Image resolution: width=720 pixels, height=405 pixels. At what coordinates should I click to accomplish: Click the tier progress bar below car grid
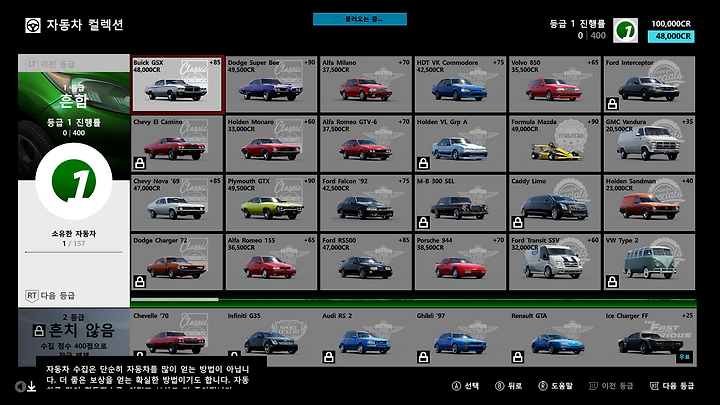coord(413,301)
